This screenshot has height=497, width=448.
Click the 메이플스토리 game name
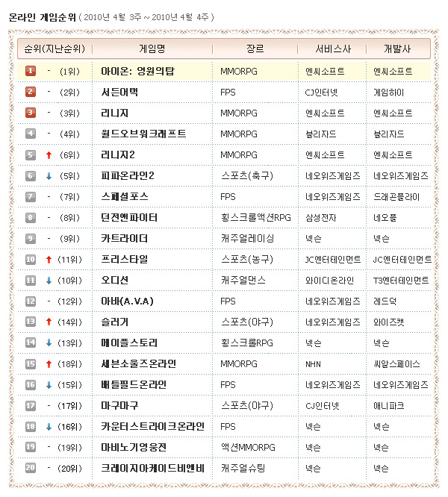(129, 343)
